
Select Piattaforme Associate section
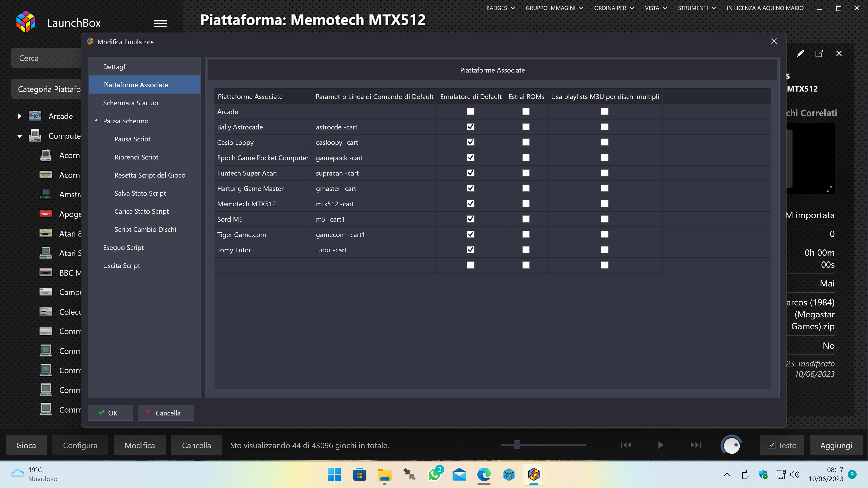[144, 84]
